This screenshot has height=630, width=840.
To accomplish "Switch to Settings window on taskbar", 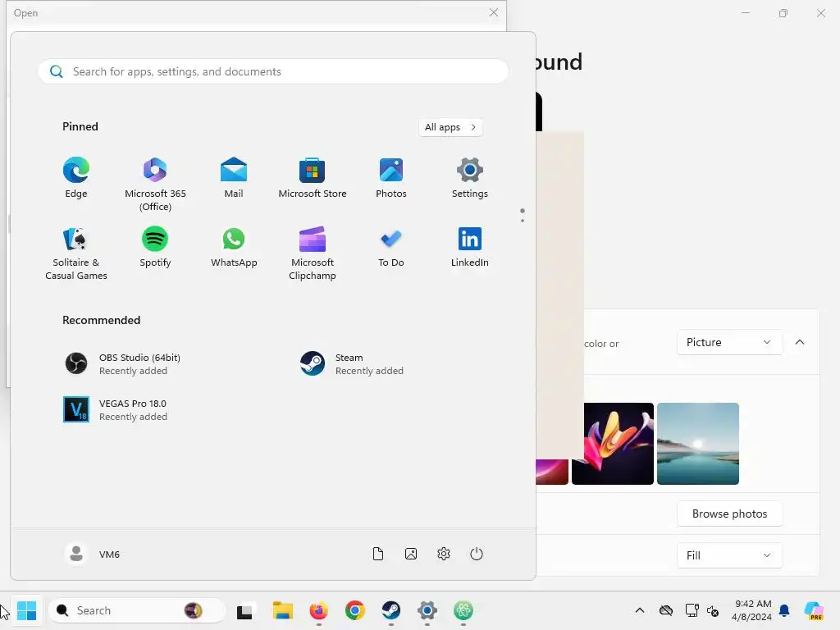I will (x=427, y=610).
